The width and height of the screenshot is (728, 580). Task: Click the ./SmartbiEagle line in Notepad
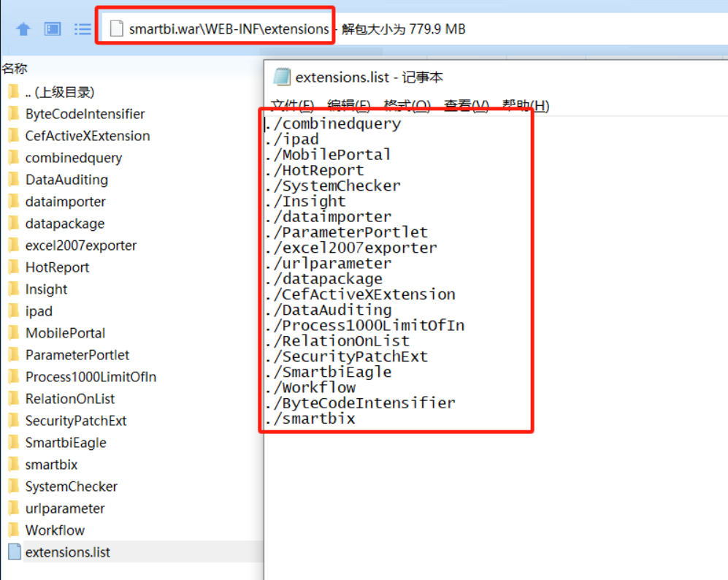click(x=329, y=372)
